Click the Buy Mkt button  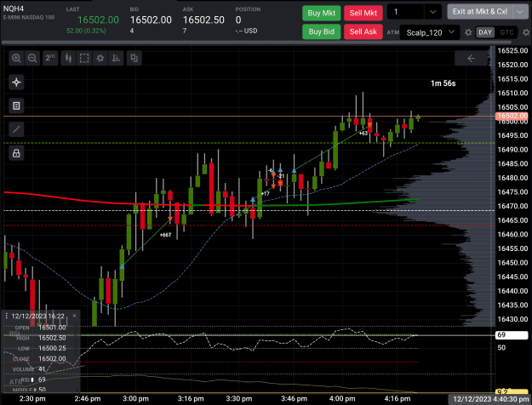tap(321, 14)
